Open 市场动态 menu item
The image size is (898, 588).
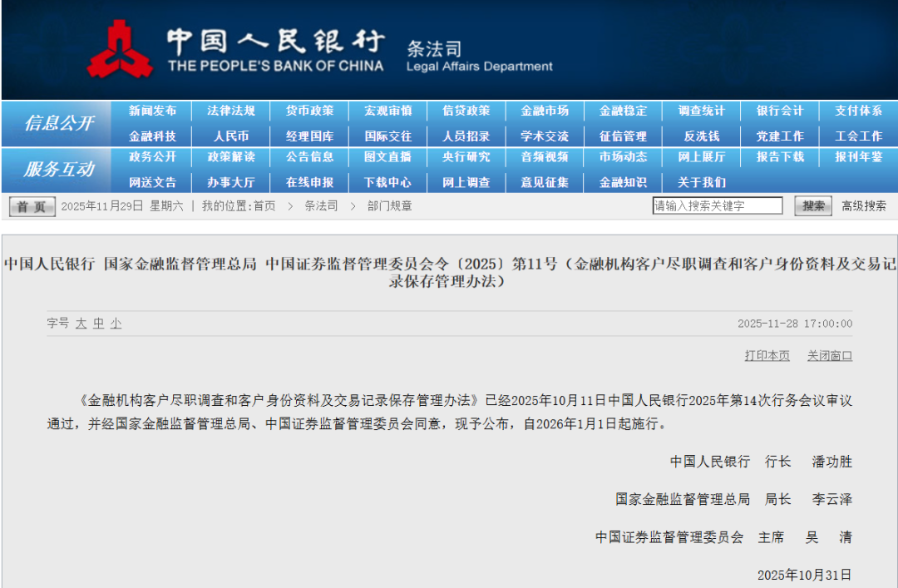[623, 157]
